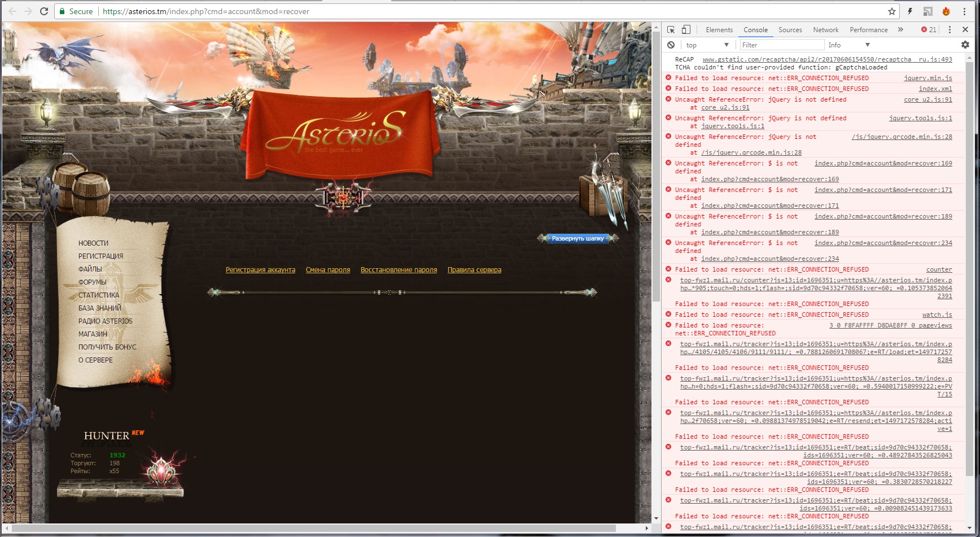Expand more DevTools tabs chevron
980x537 pixels.
point(900,29)
